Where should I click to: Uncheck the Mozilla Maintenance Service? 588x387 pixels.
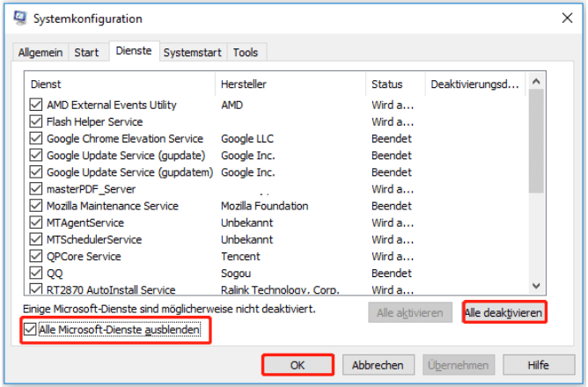(36, 206)
